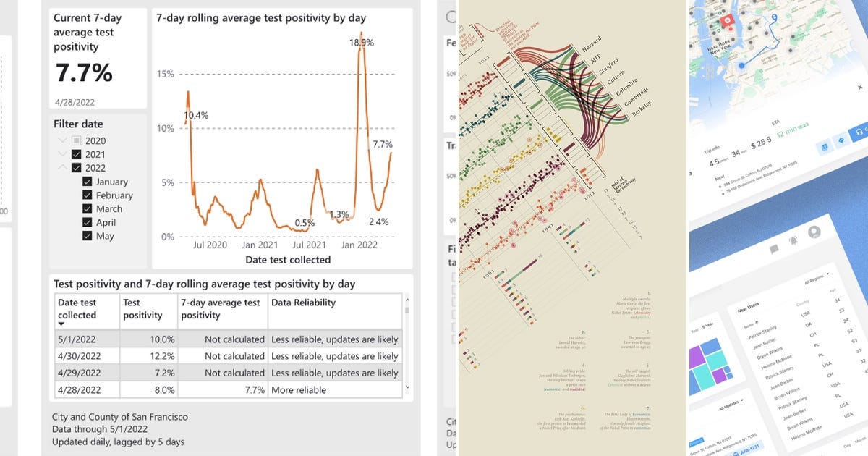Open the chat messages icon

pos(774,249)
